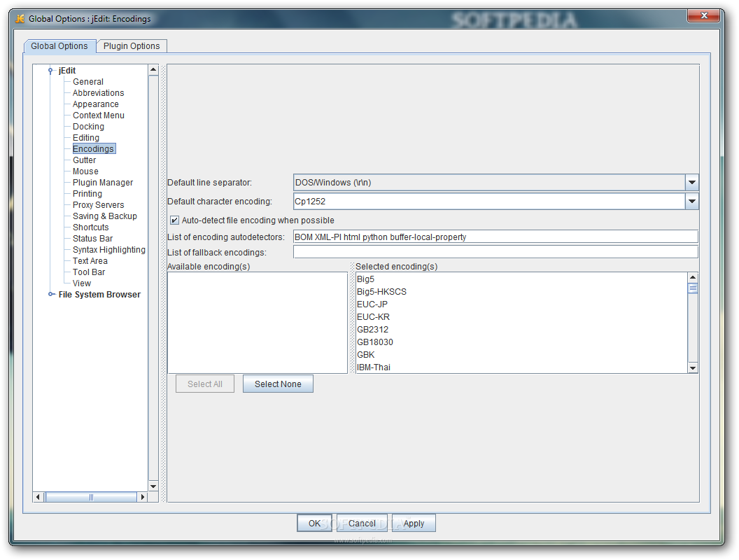Select General in the options tree
The image size is (739, 560).
click(x=88, y=81)
